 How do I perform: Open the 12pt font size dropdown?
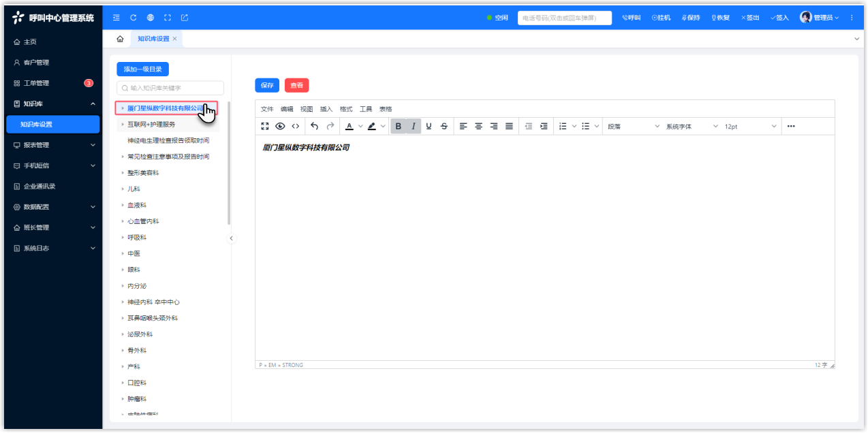pos(750,127)
